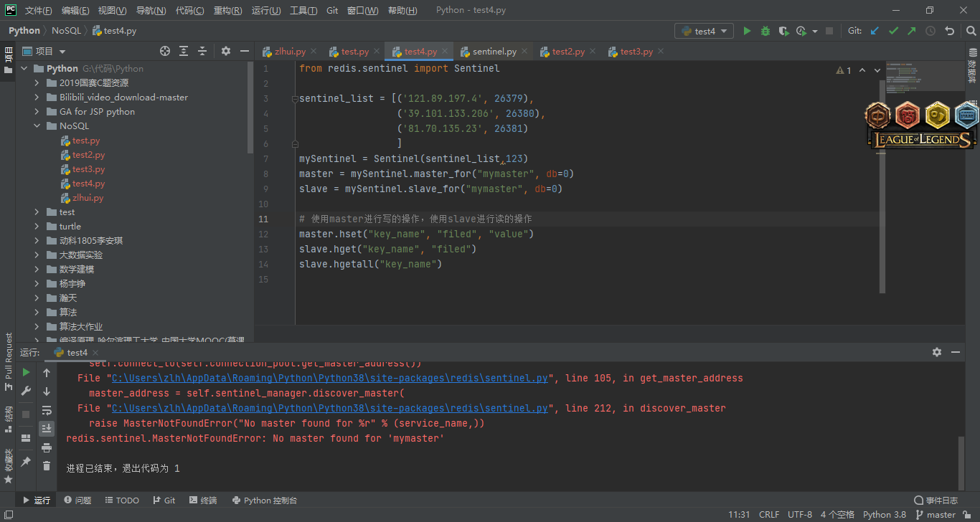
Task: Open zlhui.py in project tree
Action: coord(88,198)
